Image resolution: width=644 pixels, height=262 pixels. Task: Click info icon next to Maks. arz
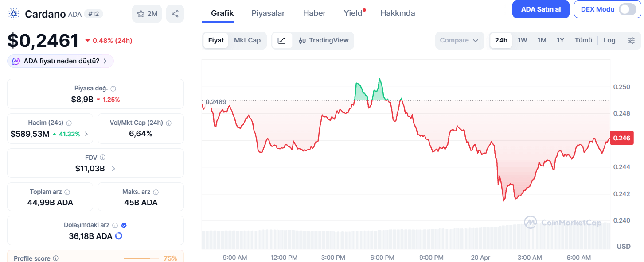156,192
